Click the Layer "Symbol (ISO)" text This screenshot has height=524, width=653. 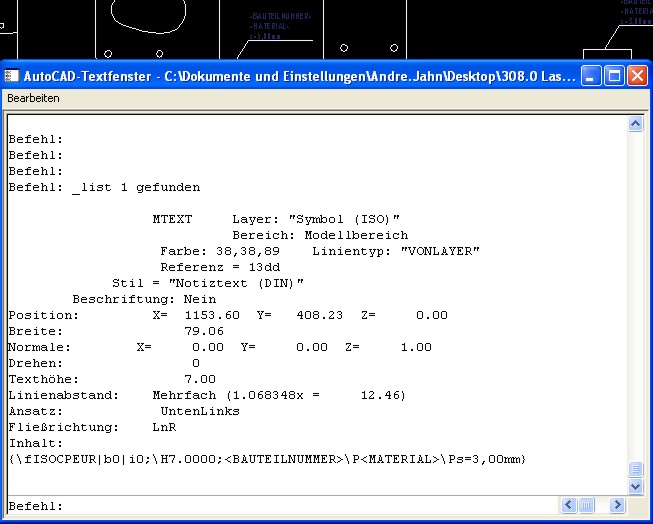click(x=316, y=219)
